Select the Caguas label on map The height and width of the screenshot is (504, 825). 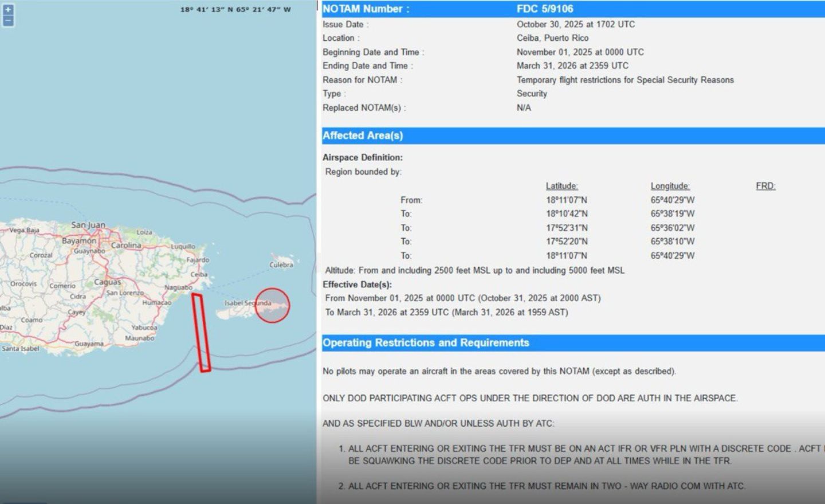pyautogui.click(x=107, y=282)
